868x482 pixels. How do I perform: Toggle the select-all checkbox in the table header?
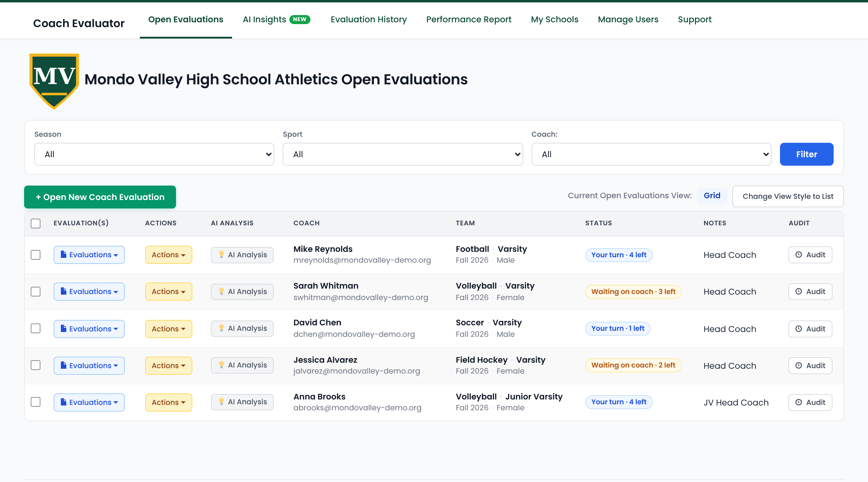coord(35,223)
